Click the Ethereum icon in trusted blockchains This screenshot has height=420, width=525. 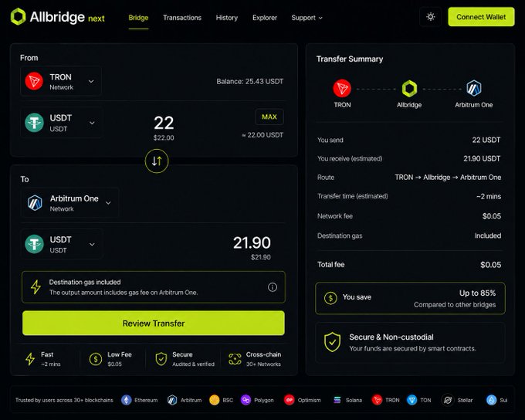(126, 400)
